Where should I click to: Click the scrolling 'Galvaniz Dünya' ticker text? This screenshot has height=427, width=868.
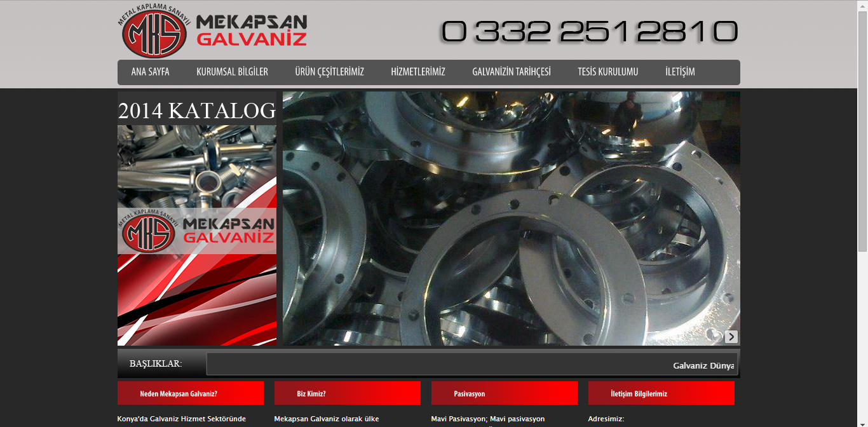coord(703,365)
